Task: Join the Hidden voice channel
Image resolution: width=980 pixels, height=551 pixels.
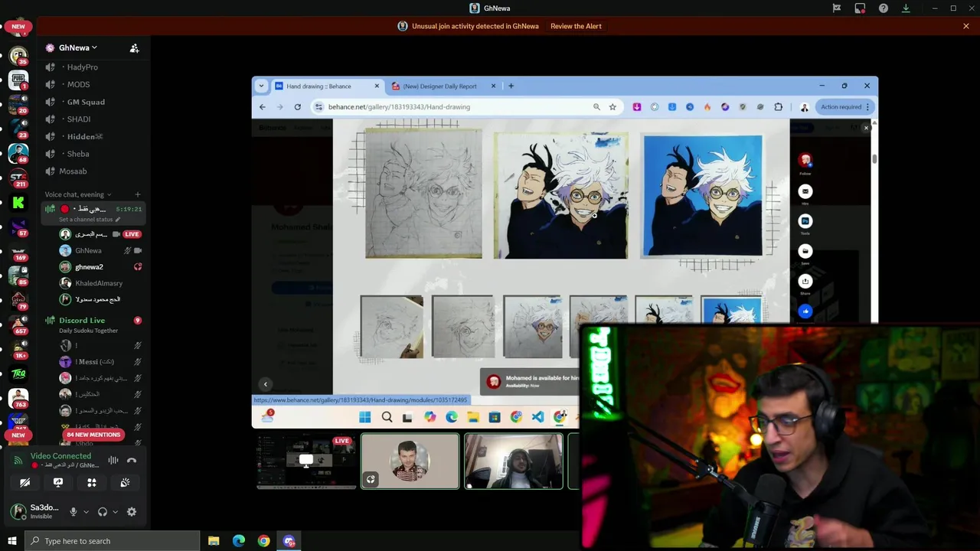Action: click(93, 137)
